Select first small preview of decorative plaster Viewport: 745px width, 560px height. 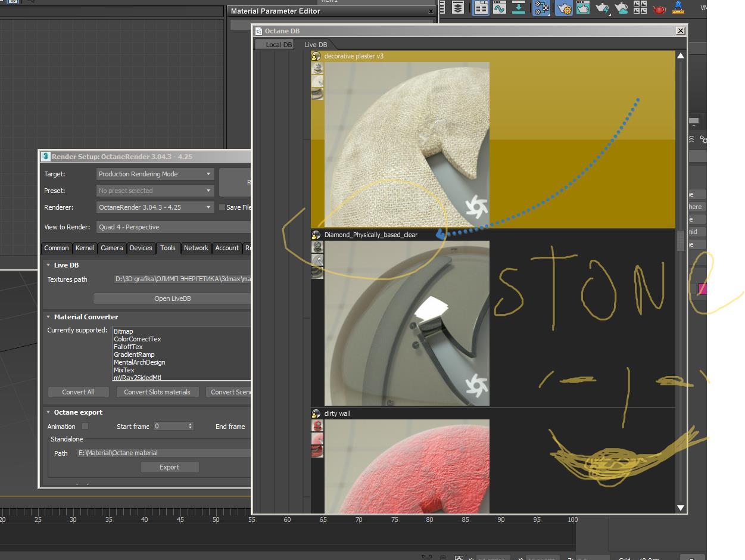(318, 69)
